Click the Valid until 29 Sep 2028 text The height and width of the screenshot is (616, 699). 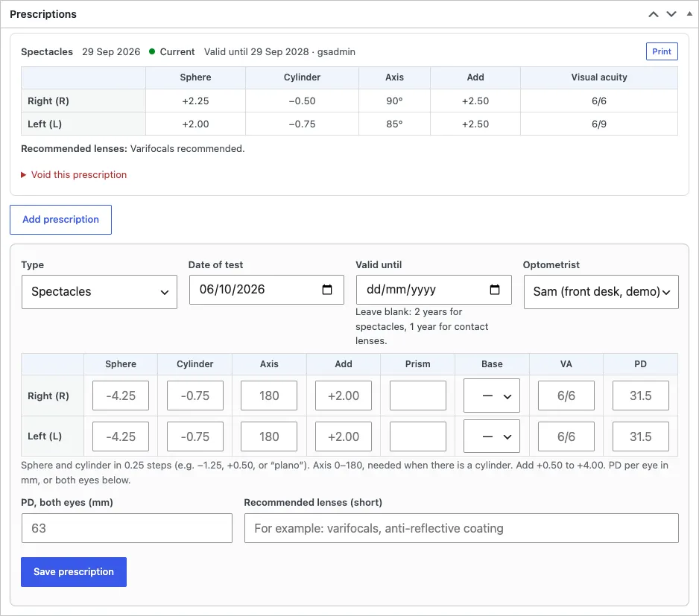(x=256, y=51)
